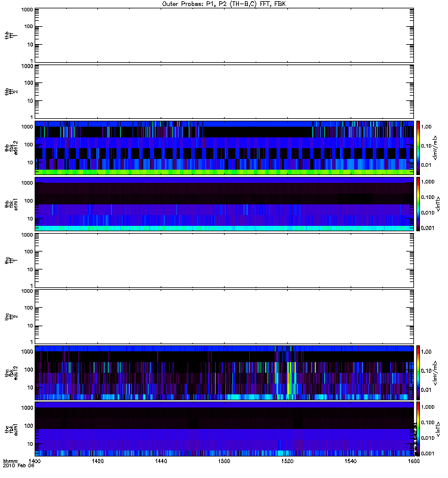
Task: Click the thb fbk scm1 spectrogram panel
Action: click(225, 204)
